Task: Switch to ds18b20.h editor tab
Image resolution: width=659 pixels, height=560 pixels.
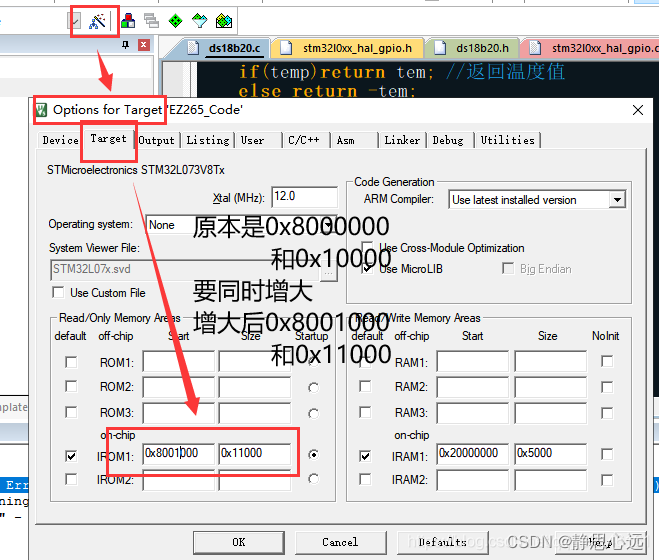Action: tap(474, 48)
